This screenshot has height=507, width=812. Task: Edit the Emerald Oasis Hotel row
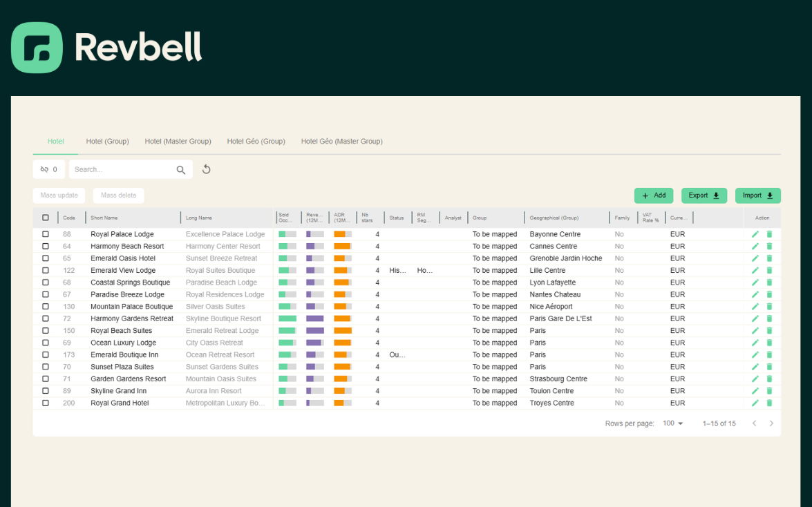point(755,258)
